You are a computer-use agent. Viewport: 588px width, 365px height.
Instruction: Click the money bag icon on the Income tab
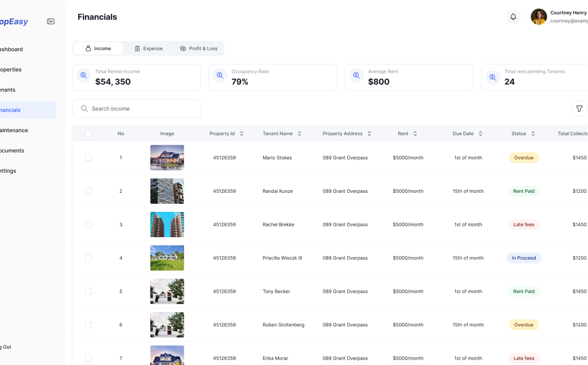click(88, 49)
